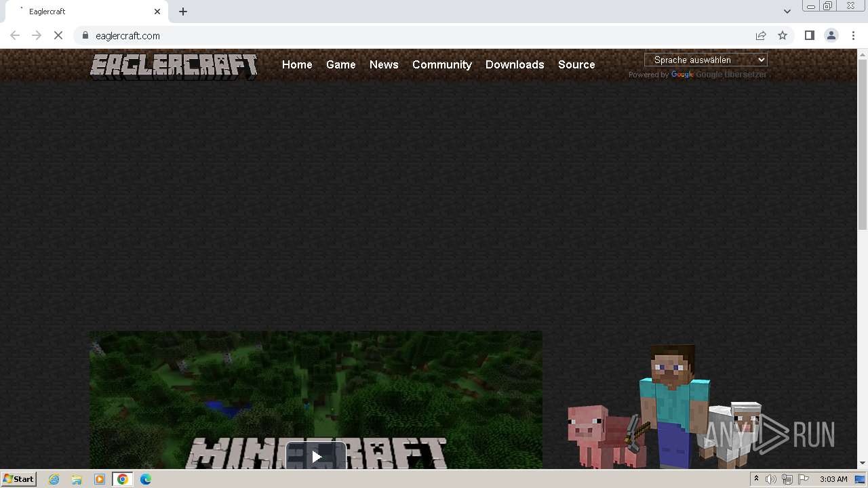This screenshot has height=488, width=868.
Task: Open Windows Media Player from taskbar
Action: pyautogui.click(x=100, y=479)
